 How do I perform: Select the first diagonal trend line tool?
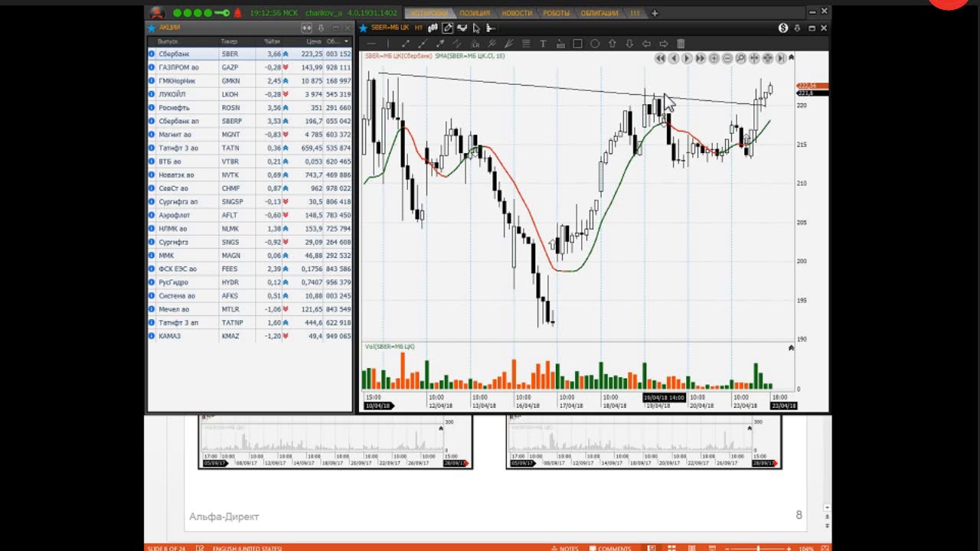point(406,44)
